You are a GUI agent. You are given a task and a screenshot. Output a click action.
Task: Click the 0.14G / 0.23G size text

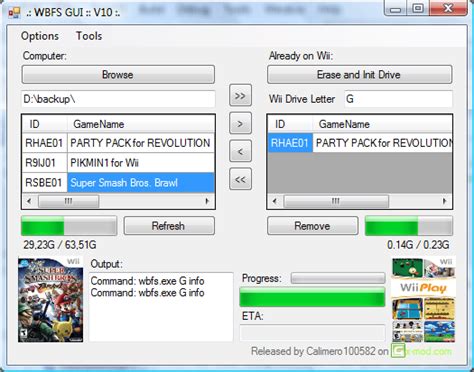pyautogui.click(x=418, y=245)
